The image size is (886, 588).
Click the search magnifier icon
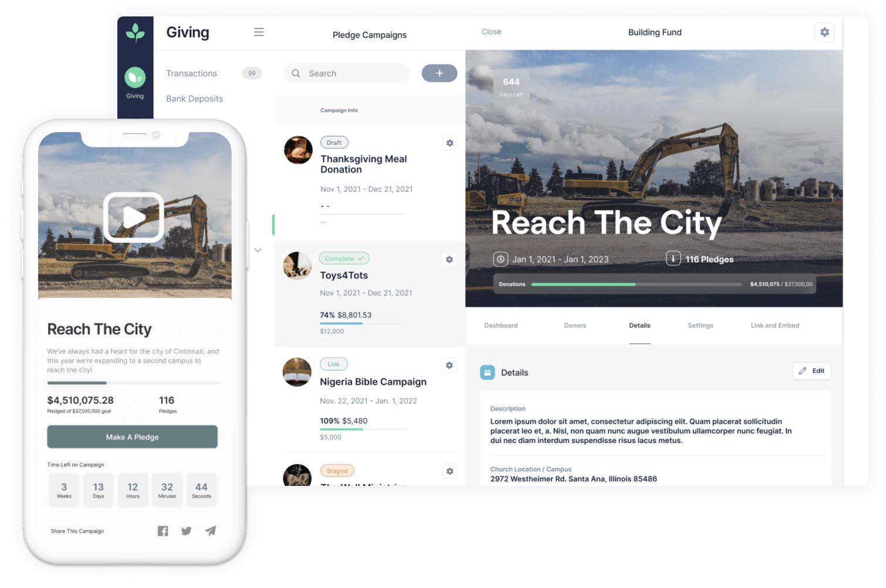point(296,73)
